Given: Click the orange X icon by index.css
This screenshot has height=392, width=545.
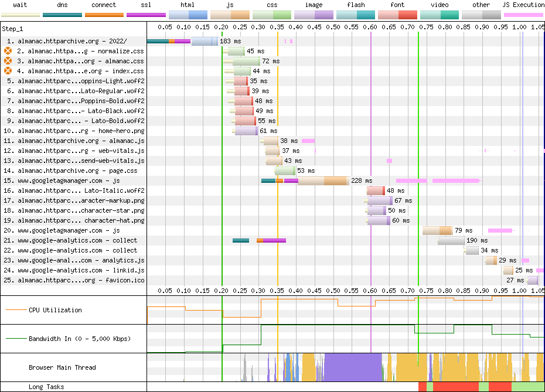Looking at the screenshot, I should pyautogui.click(x=8, y=71).
